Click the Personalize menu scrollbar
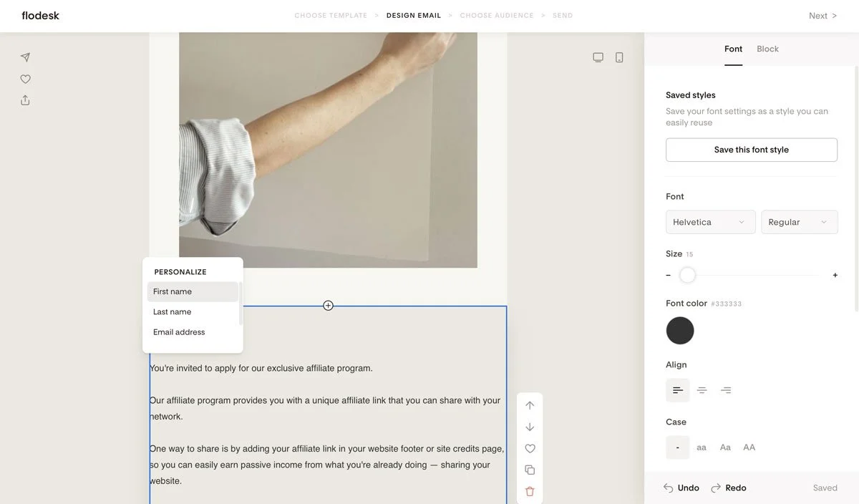Viewport: 859px width, 504px height. [241, 304]
